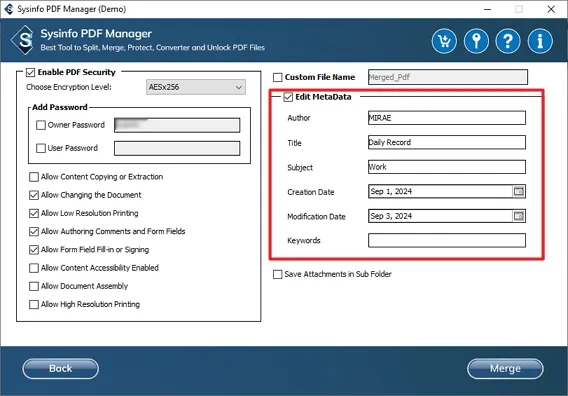568x396 pixels.
Task: Click the User Password input field
Action: [x=177, y=148]
